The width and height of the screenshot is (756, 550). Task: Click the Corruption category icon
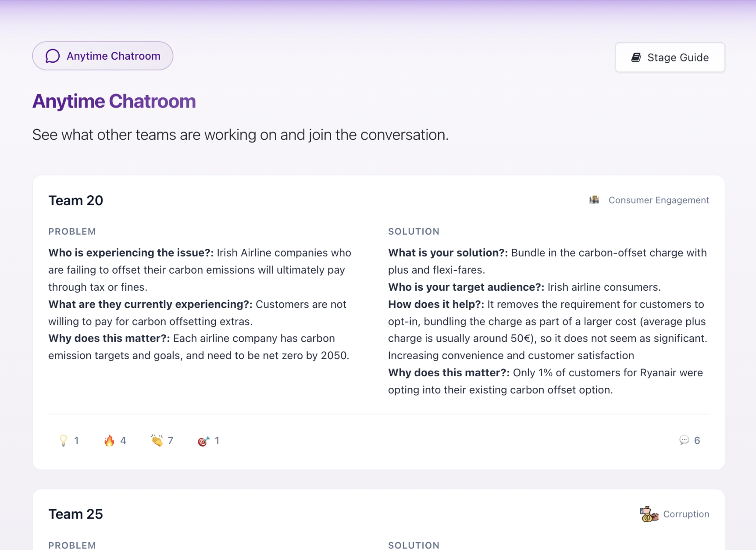click(x=649, y=514)
